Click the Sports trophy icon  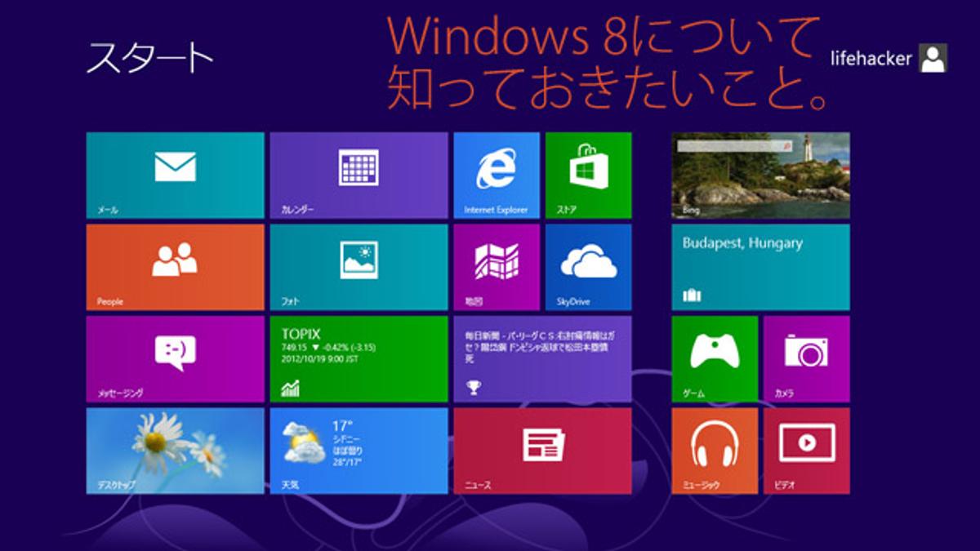tap(473, 388)
